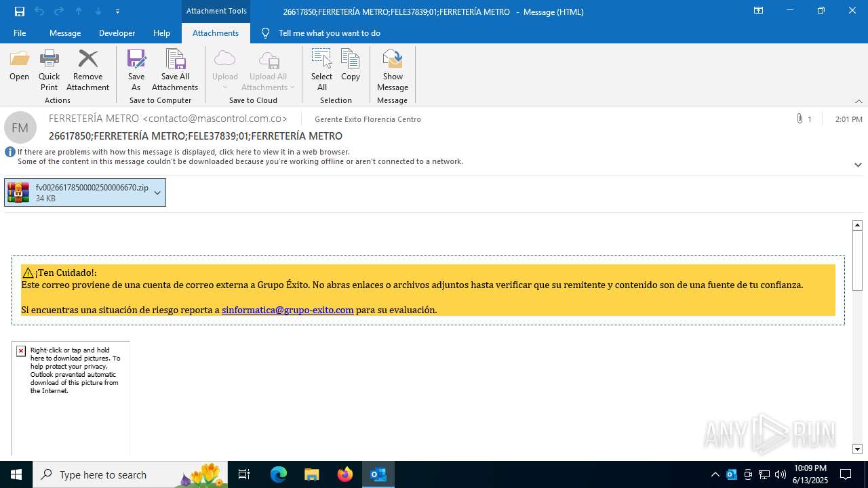868x488 pixels.
Task: Go to next item down arrow
Action: (x=98, y=12)
